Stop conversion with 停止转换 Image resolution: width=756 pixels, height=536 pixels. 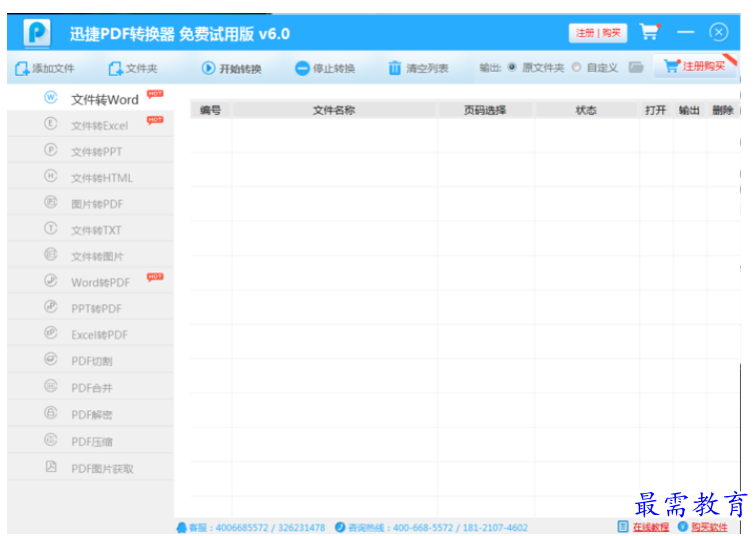click(325, 69)
